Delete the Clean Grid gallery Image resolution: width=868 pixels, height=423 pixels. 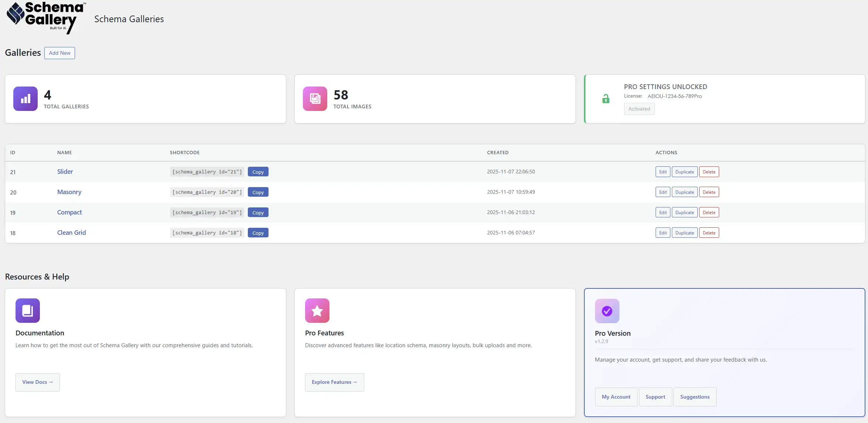(x=709, y=233)
